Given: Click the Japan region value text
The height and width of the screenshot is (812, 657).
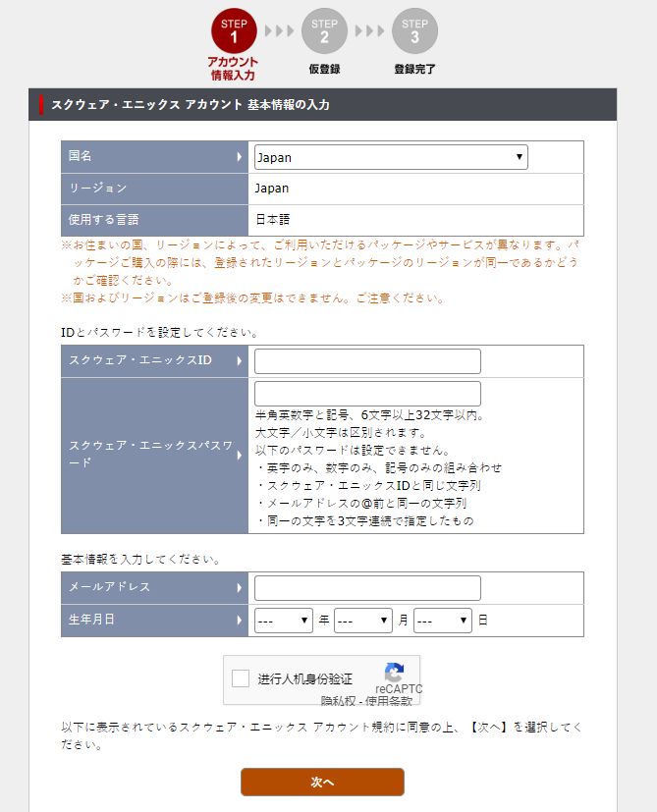Looking at the screenshot, I should tap(271, 189).
